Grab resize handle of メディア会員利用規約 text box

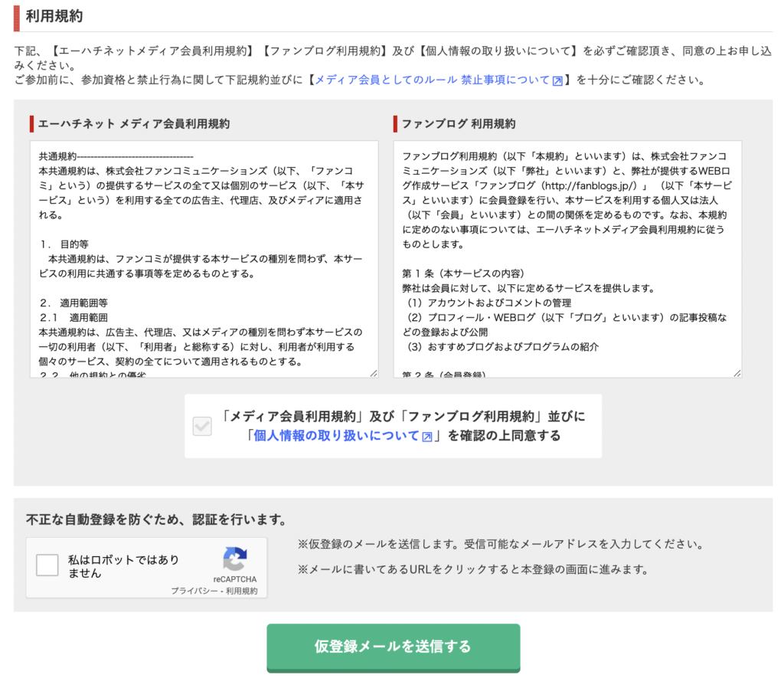374,373
